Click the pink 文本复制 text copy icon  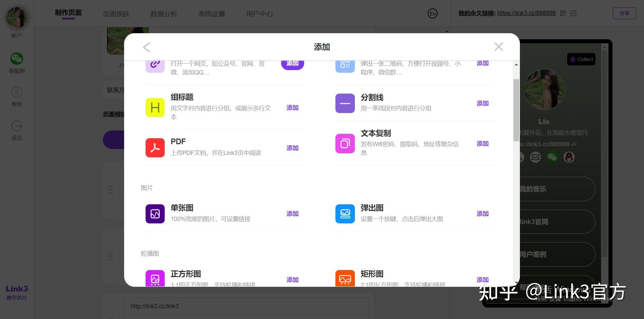pyautogui.click(x=345, y=143)
